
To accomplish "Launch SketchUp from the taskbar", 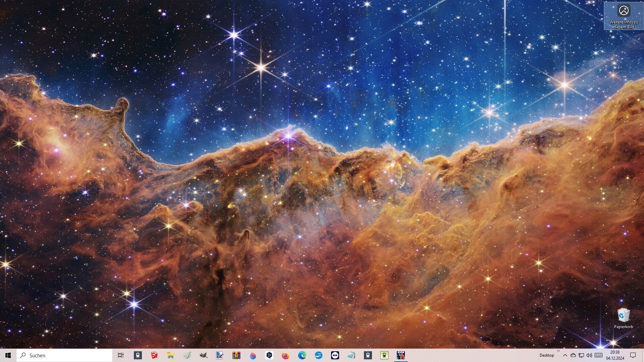I will 154,355.
